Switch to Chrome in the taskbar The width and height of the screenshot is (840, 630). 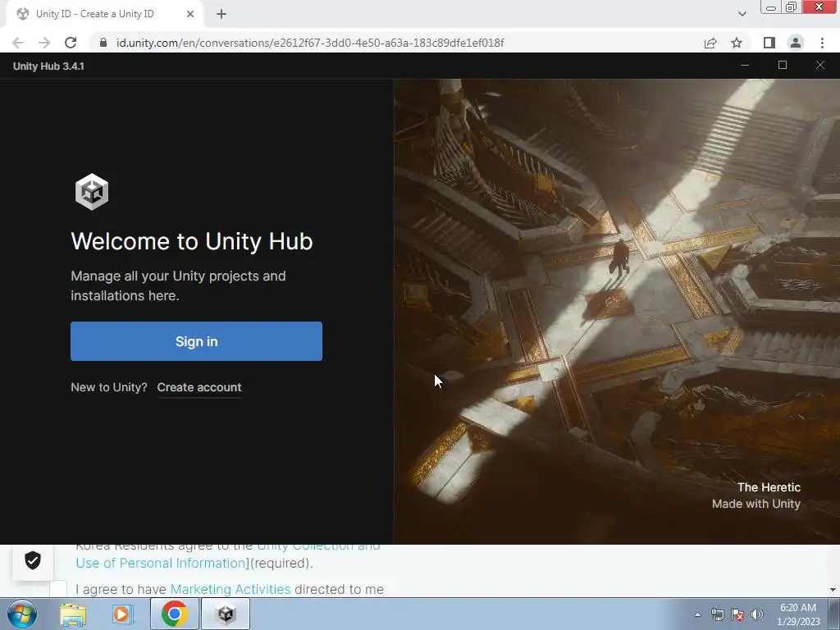click(175, 614)
